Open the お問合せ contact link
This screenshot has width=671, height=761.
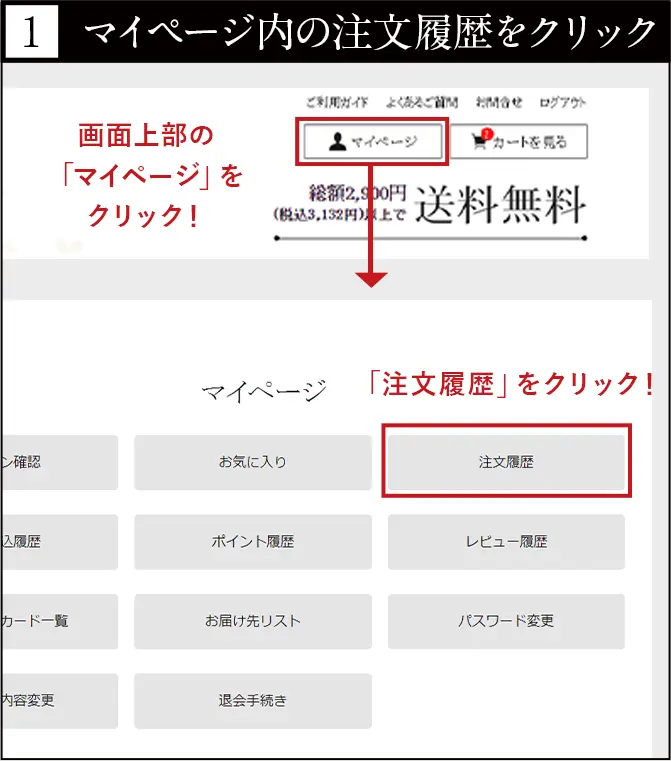498,102
